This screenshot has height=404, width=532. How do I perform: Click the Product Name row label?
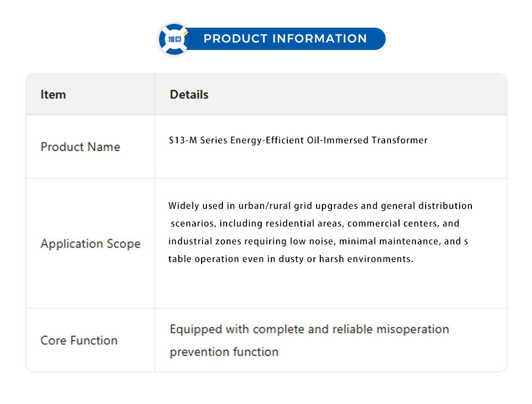(80, 147)
